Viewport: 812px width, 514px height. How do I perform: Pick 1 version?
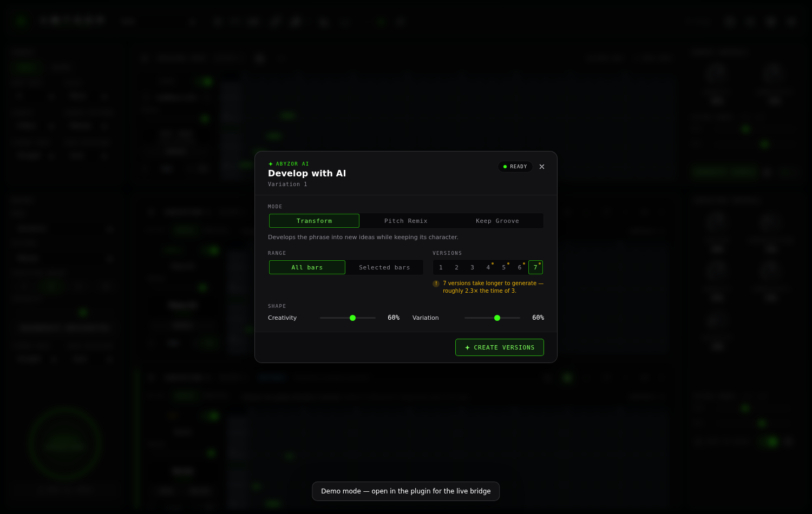[x=441, y=267]
